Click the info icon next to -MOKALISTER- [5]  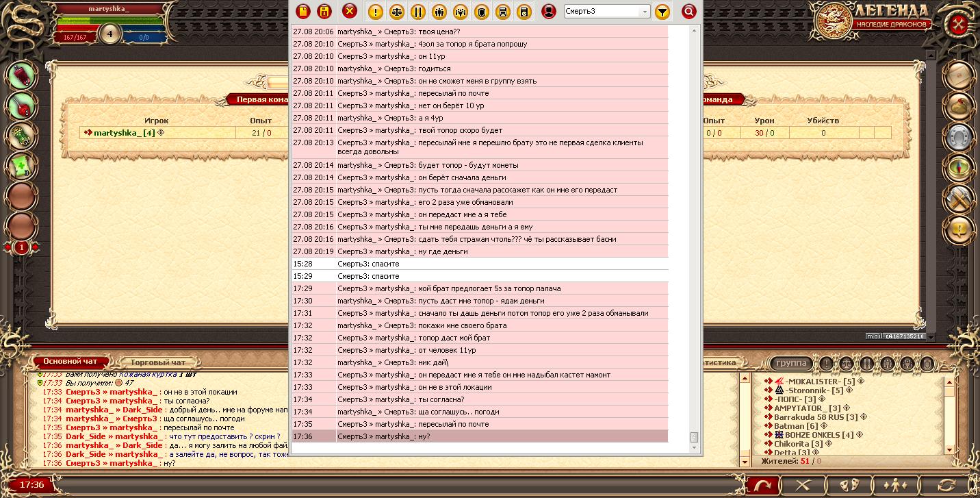pos(862,381)
